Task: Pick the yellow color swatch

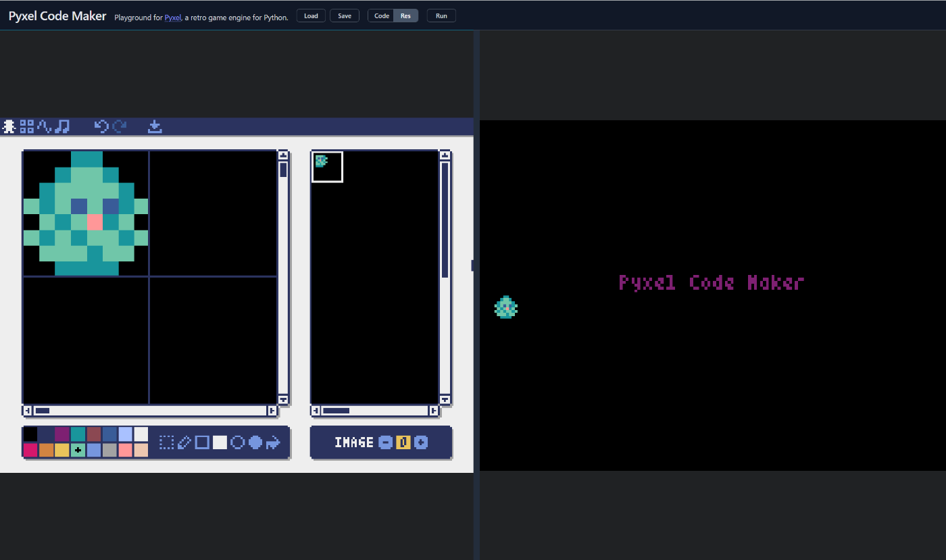Action: click(62, 450)
